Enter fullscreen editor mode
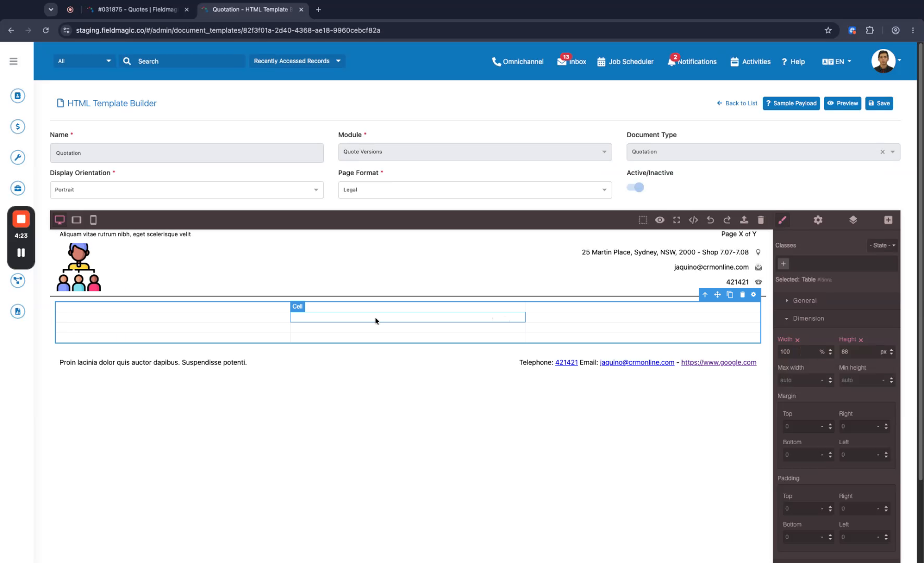The width and height of the screenshot is (924, 563). click(676, 220)
